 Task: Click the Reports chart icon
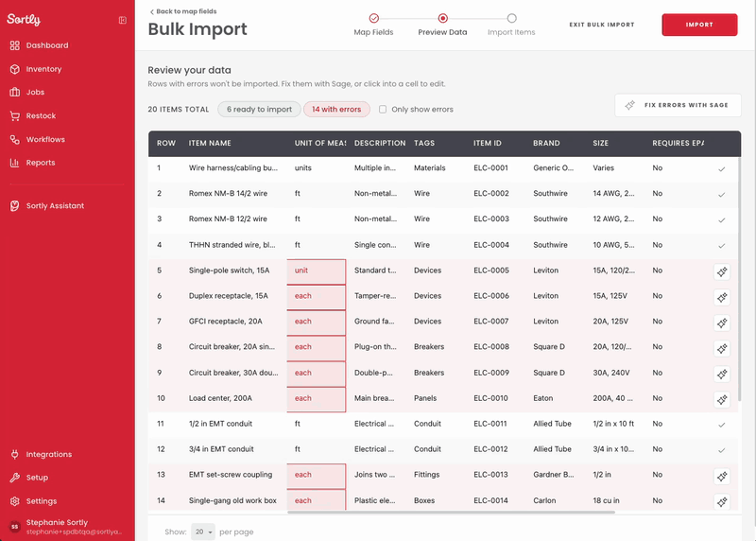15,163
